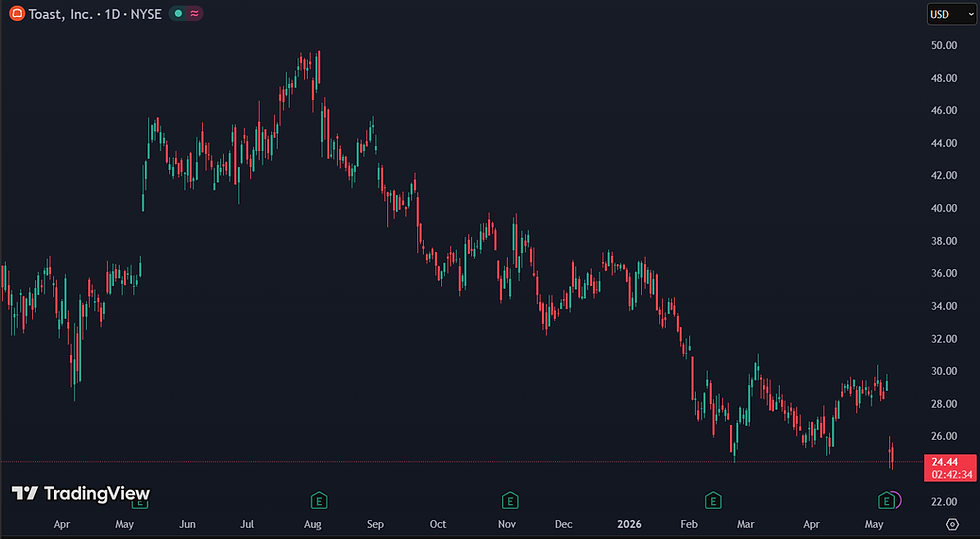Click the 1D interval label
The height and width of the screenshot is (539, 980).
click(112, 14)
